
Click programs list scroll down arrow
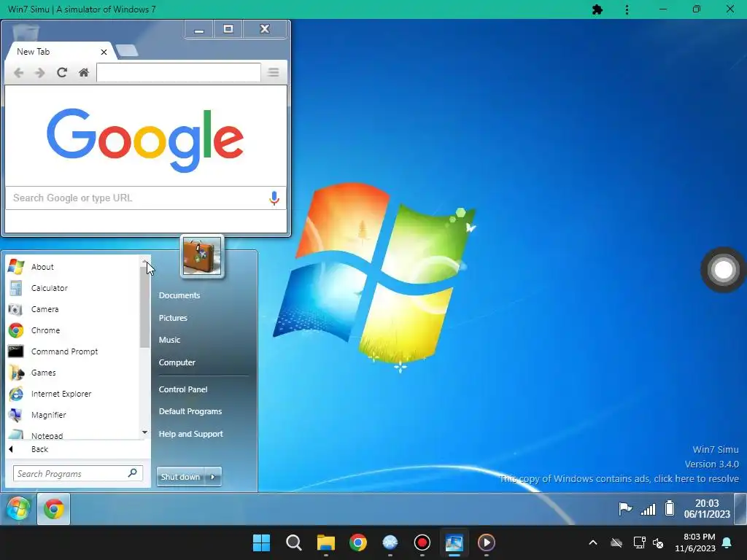(145, 432)
